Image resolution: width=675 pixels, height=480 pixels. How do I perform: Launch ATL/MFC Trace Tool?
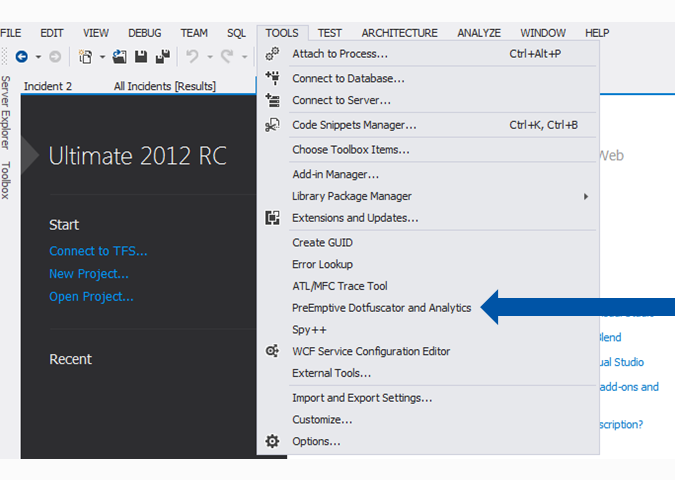coord(428,286)
